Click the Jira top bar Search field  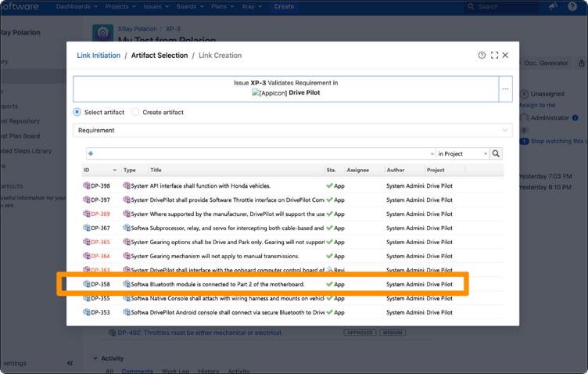pyautogui.click(x=500, y=7)
